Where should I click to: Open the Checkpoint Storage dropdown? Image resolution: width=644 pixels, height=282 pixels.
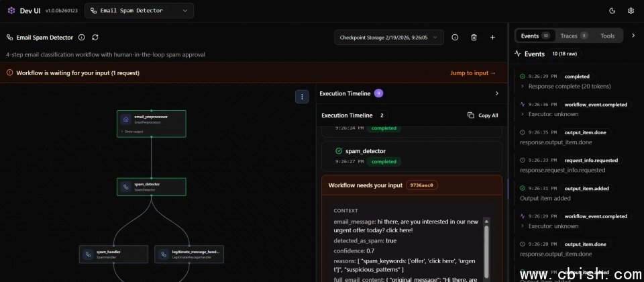click(388, 38)
